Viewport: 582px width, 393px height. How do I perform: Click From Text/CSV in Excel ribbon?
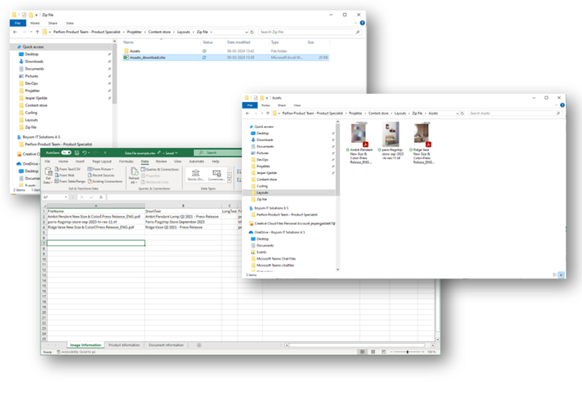[x=68, y=169]
